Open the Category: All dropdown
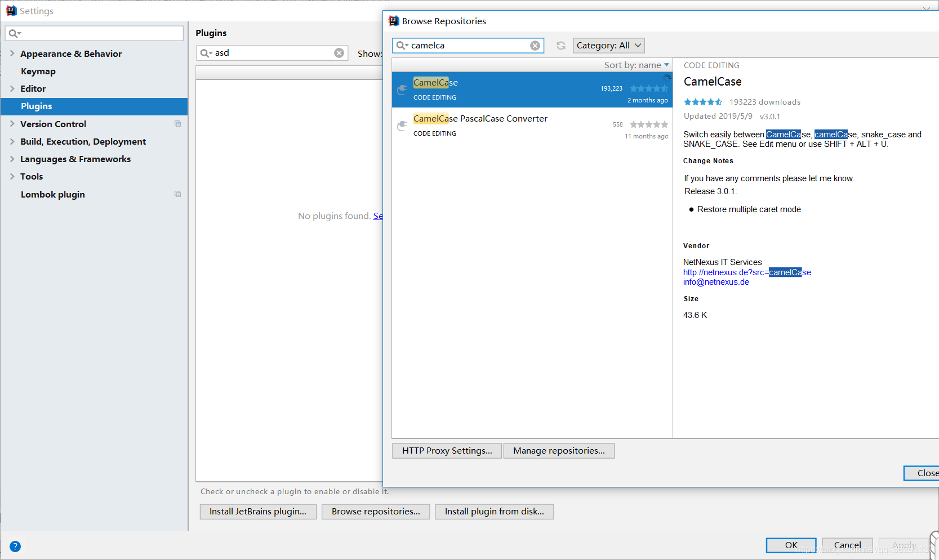 (608, 46)
